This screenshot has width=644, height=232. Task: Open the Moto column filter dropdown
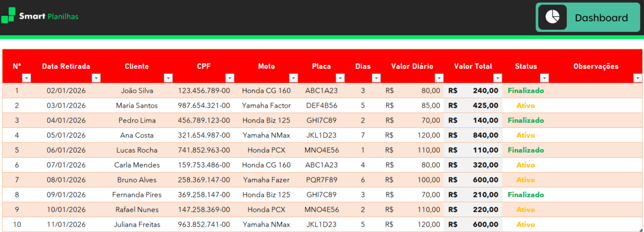(293, 78)
